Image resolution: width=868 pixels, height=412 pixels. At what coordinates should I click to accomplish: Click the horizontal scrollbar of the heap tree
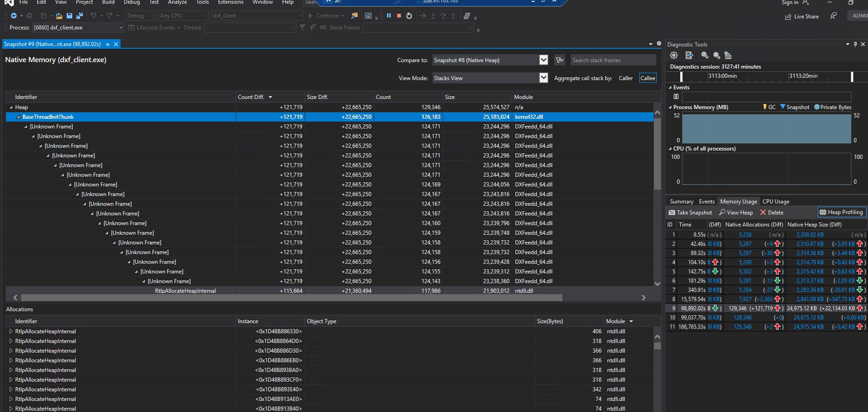[x=291, y=298]
